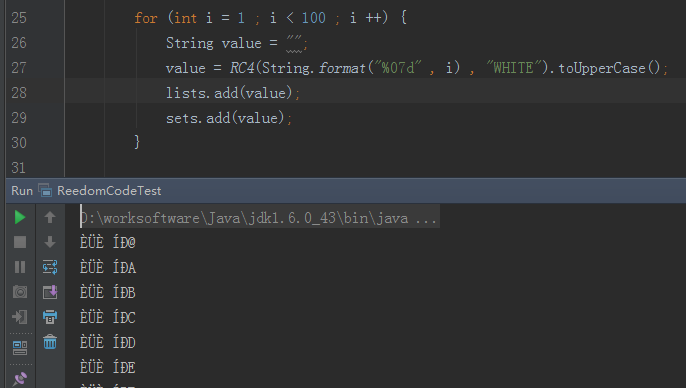Viewport: 686px width, 388px height.
Task: Click the number 100 in the loop condition
Action: click(313, 18)
